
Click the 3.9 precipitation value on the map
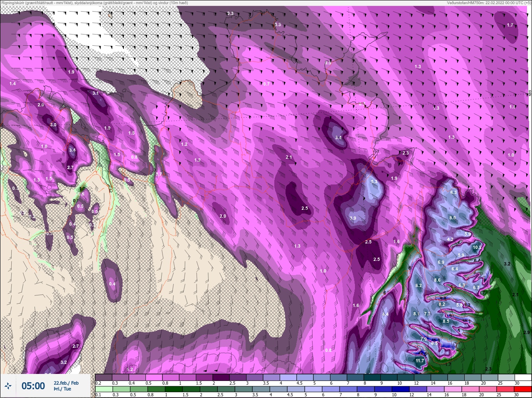click(353, 218)
